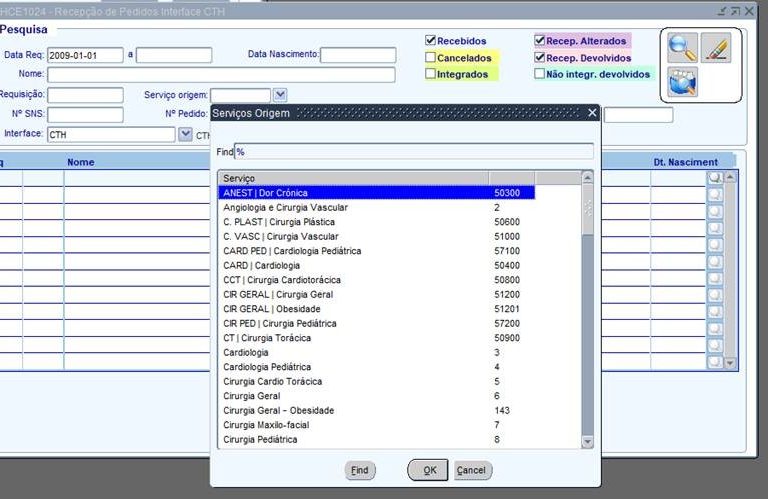Click the Find text field
The height and width of the screenshot is (499, 768).
pyautogui.click(x=413, y=151)
